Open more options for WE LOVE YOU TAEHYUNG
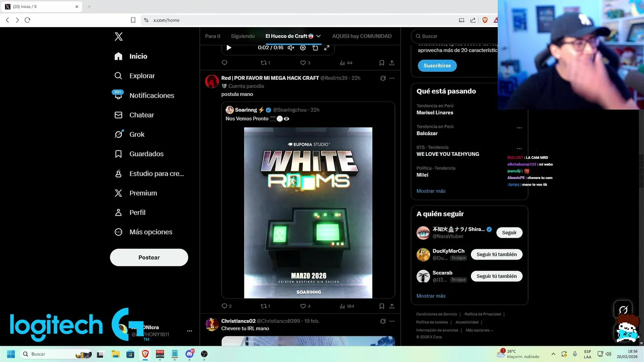 click(x=519, y=149)
